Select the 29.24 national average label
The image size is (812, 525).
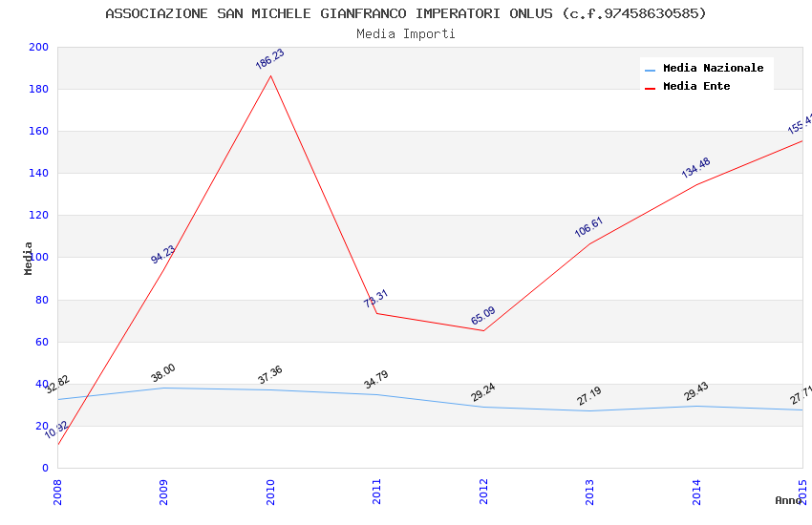click(x=483, y=392)
